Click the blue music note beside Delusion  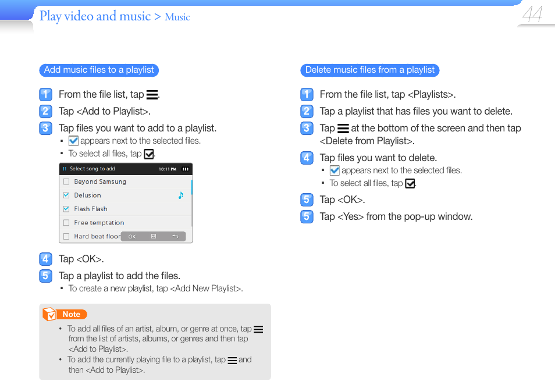181,195
